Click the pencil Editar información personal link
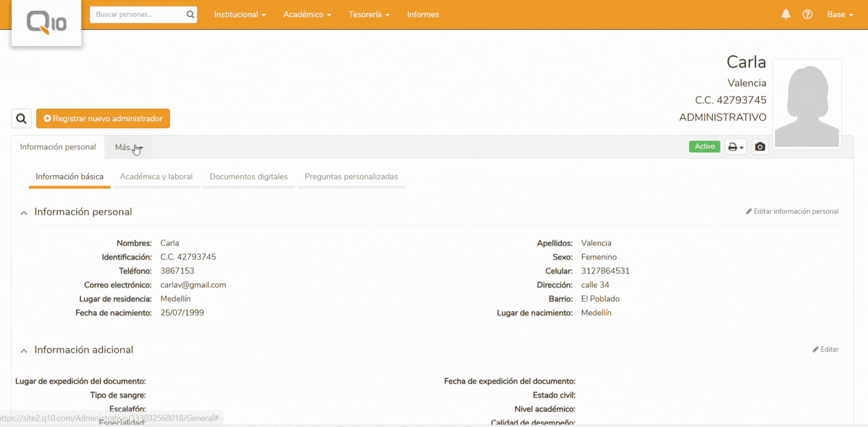 pos(792,211)
